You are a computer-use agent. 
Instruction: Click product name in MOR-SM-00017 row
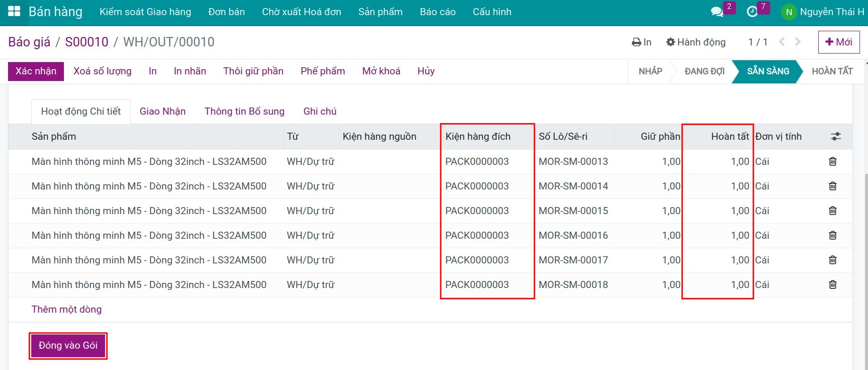point(149,260)
